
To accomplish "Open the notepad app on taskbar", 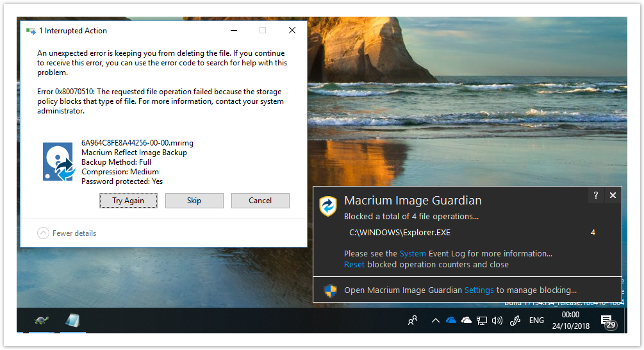I will pos(72,321).
